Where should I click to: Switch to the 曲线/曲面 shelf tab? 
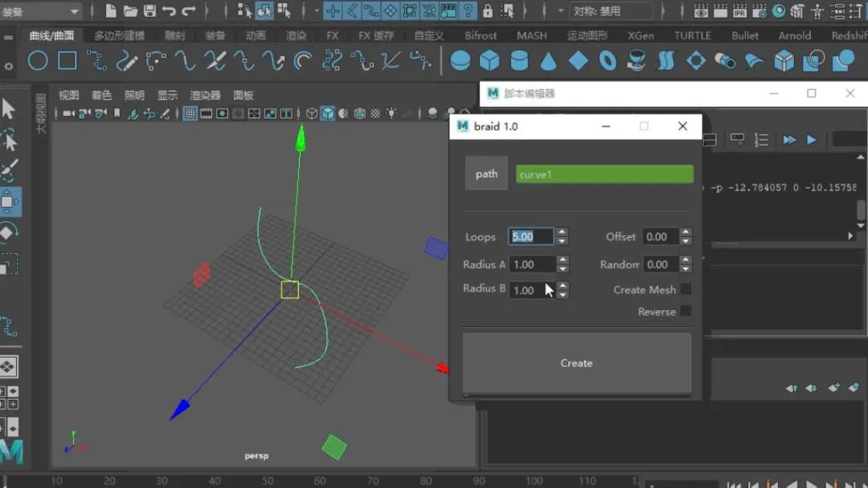click(x=51, y=35)
